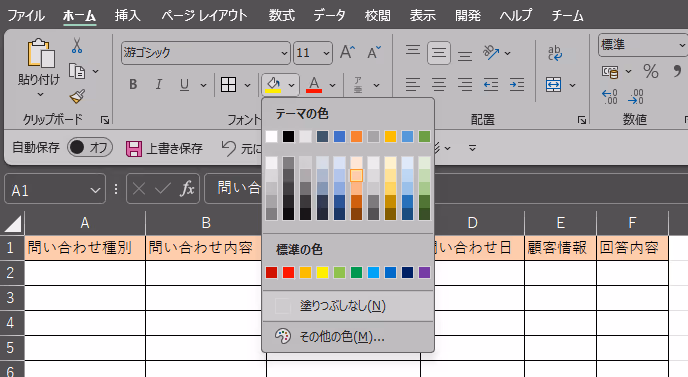Expand the borders options arrow
688x377 pixels.
click(247, 85)
